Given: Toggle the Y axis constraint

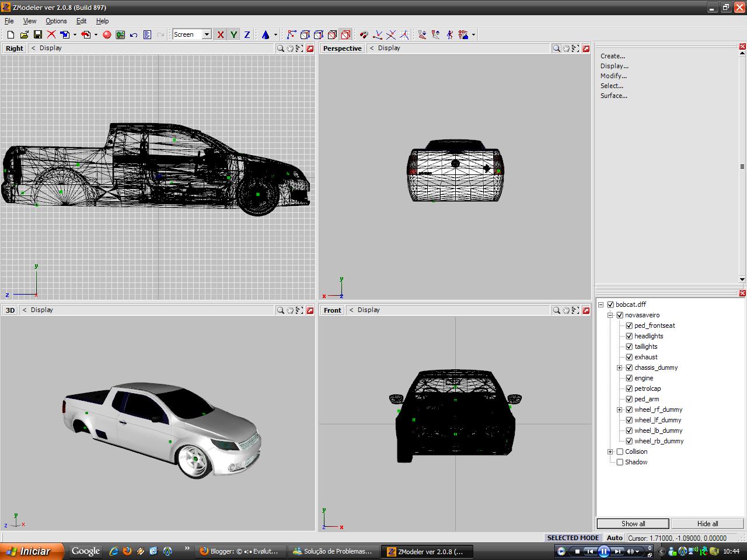Looking at the screenshot, I should 233,34.
